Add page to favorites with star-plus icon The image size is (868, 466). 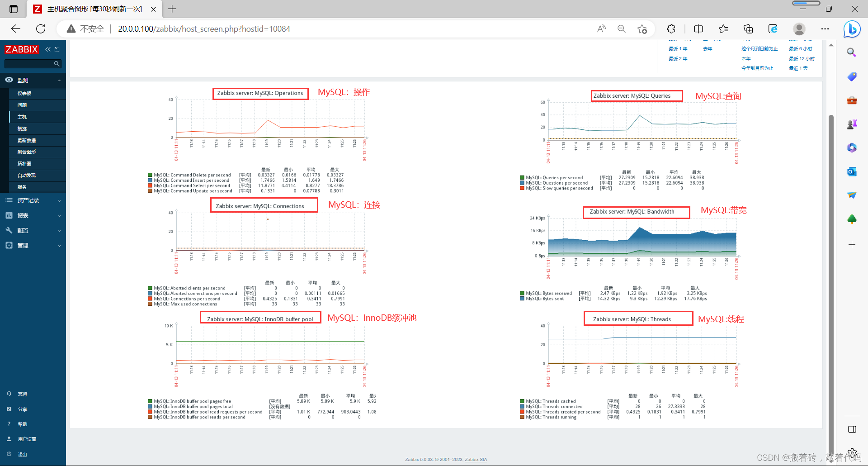[x=642, y=29]
